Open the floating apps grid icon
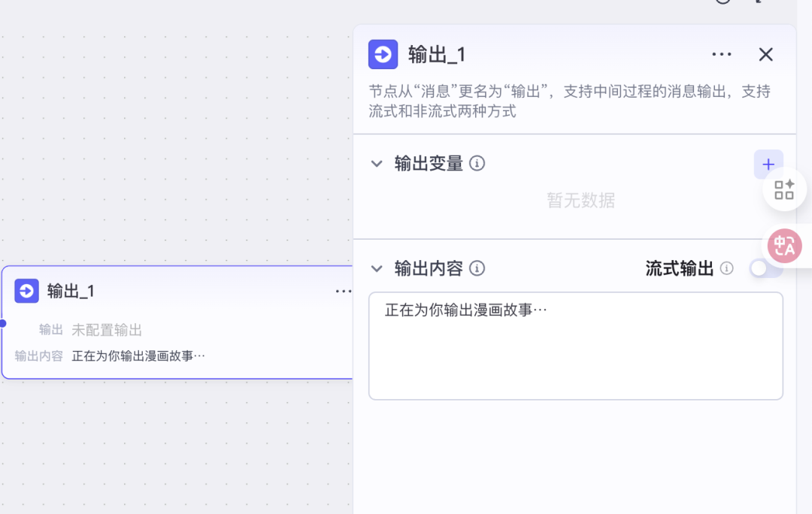This screenshot has height=514, width=812. 784,189
